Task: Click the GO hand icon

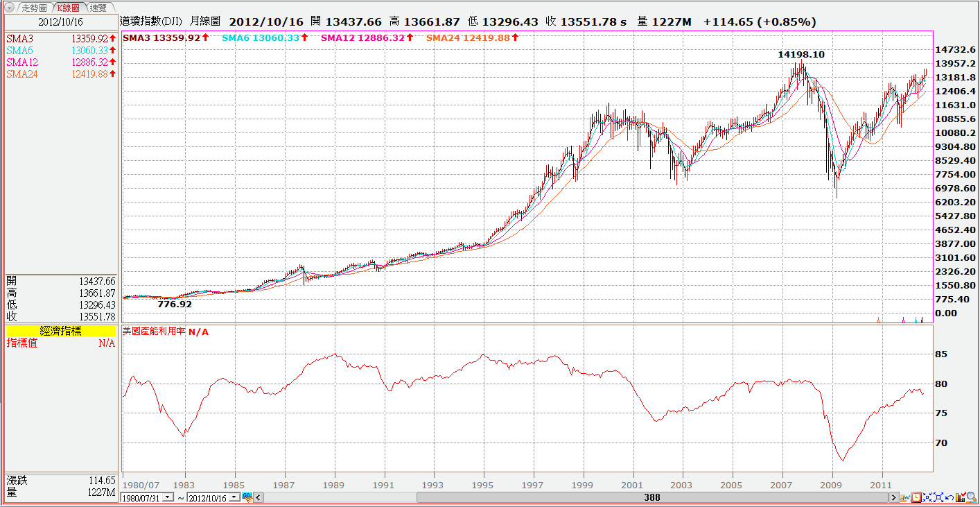Action: coord(247,497)
